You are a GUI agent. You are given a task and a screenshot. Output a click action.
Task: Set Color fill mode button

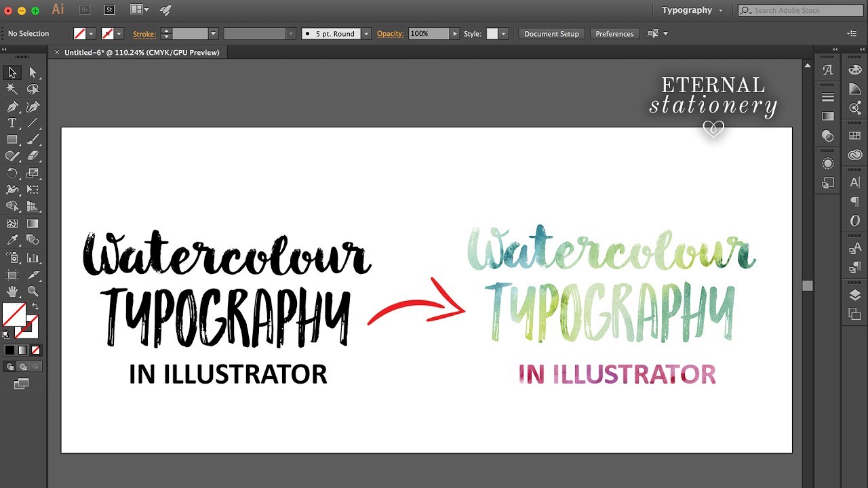coord(9,350)
